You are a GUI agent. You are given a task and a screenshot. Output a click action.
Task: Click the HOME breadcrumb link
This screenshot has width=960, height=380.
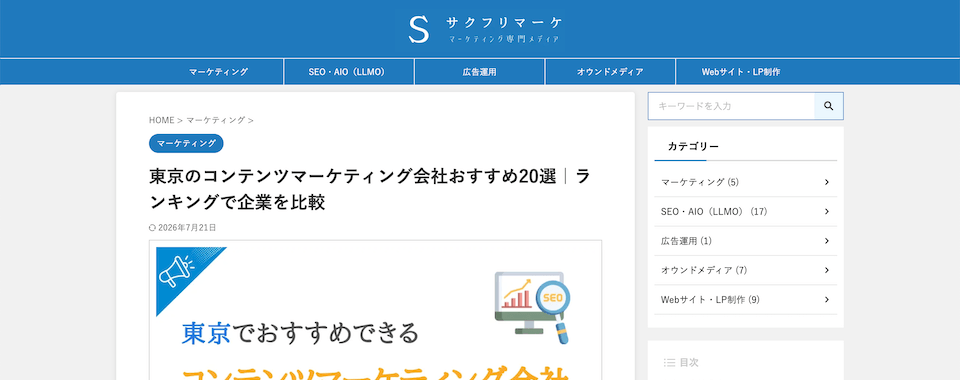point(162,120)
